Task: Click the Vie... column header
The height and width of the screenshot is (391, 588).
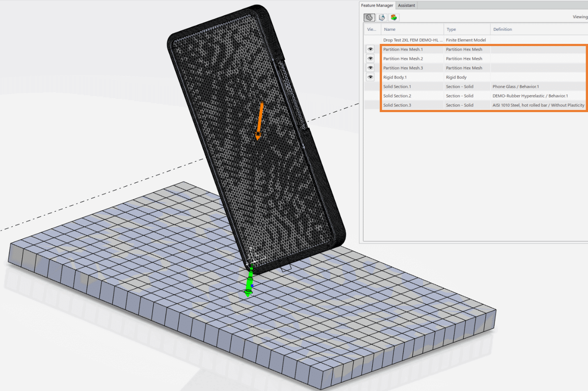Action: (x=372, y=29)
